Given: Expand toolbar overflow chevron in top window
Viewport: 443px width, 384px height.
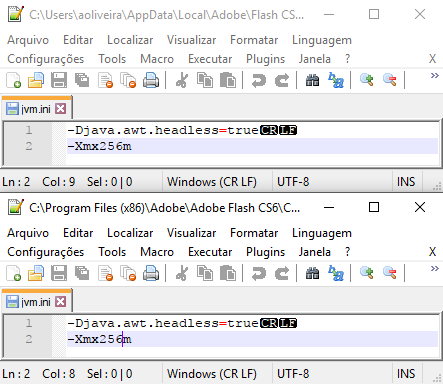Looking at the screenshot, I should coord(434,75).
